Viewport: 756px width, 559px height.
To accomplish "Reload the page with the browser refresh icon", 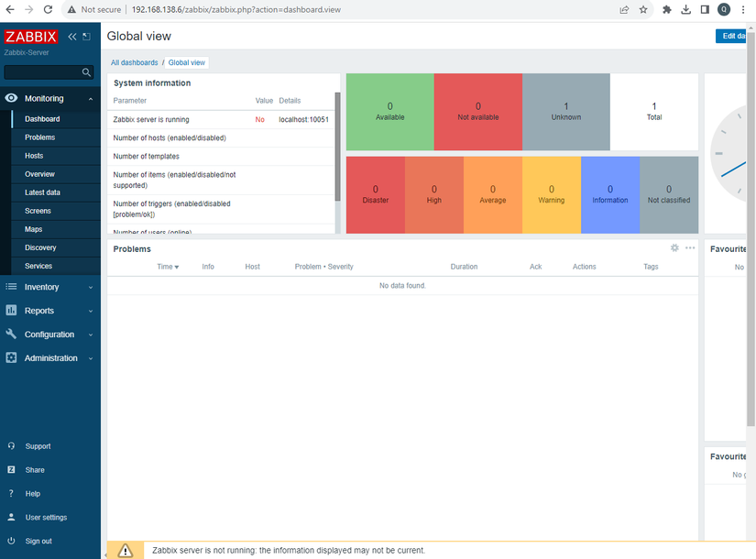I will tap(48, 10).
